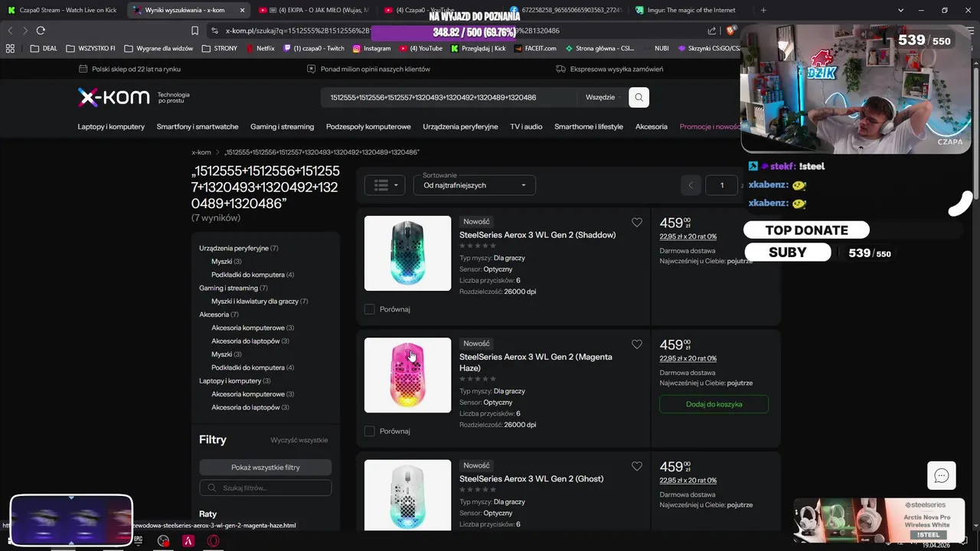
Task: Open the Przeglądaj Kick bookmark
Action: pyautogui.click(x=479, y=48)
